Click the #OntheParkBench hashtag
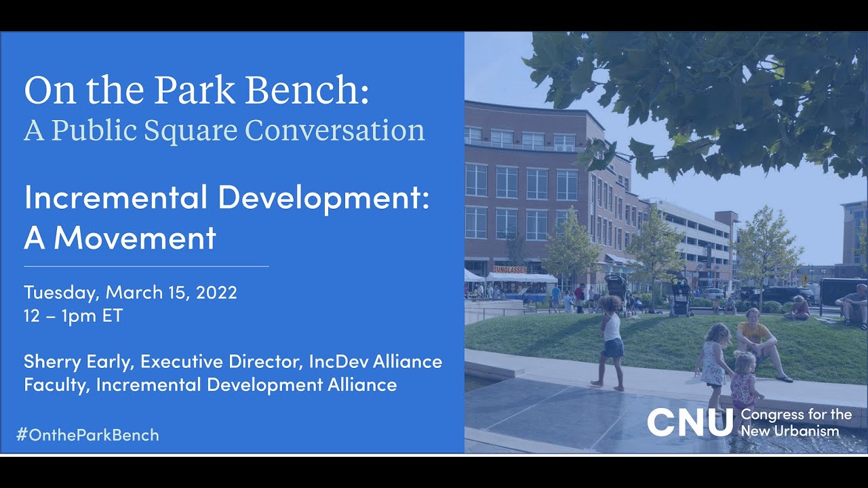 click(x=87, y=435)
